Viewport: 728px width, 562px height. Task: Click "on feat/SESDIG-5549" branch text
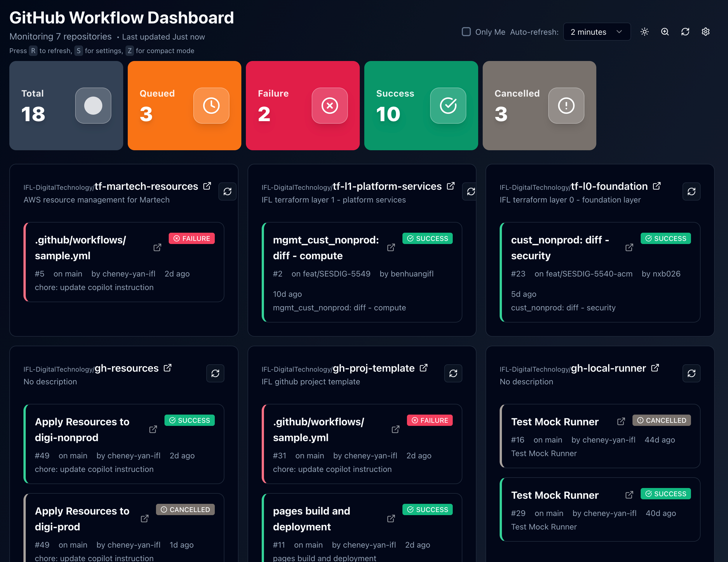pos(331,274)
